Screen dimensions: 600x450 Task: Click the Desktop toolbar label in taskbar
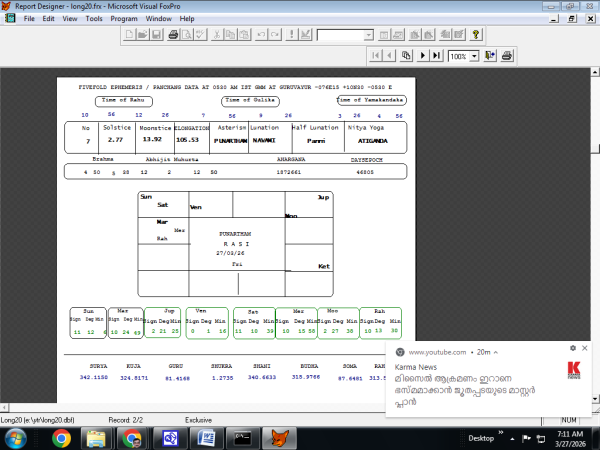481,438
